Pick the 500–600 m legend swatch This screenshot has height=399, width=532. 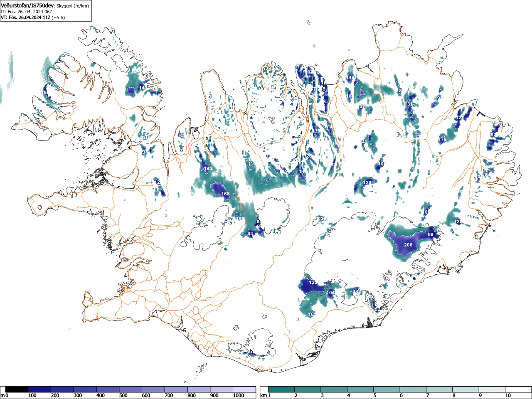click(131, 389)
